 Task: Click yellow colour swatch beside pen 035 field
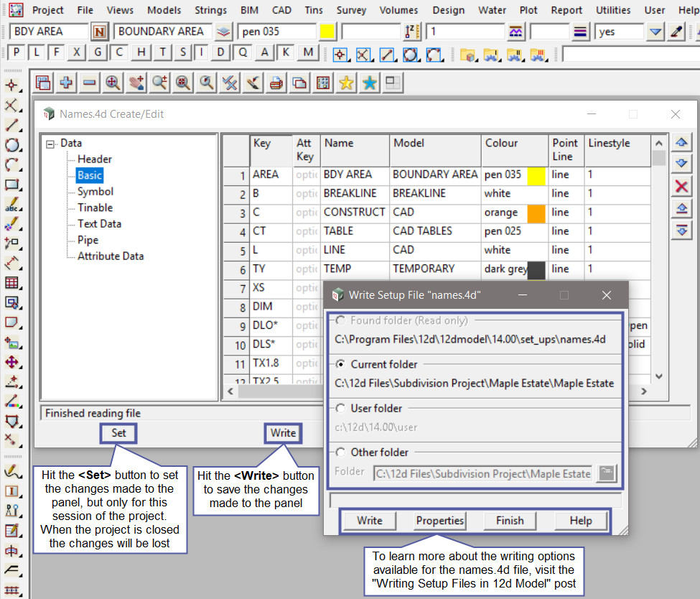[x=327, y=32]
